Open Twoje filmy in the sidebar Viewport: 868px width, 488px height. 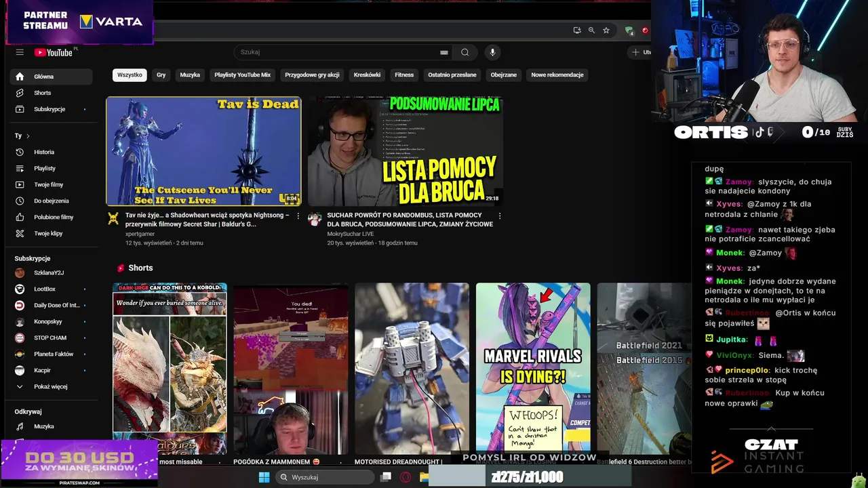pyautogui.click(x=51, y=184)
